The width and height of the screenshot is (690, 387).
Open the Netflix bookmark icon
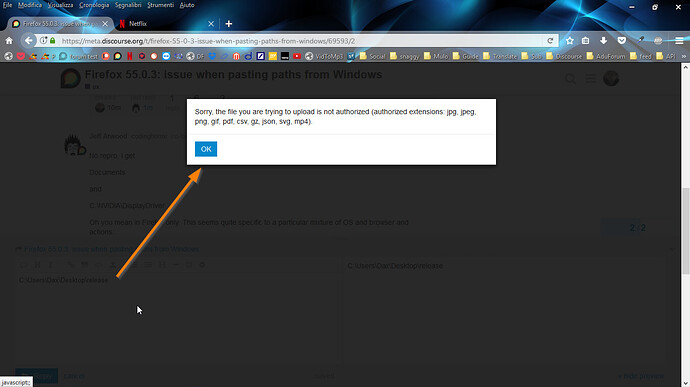[130, 56]
